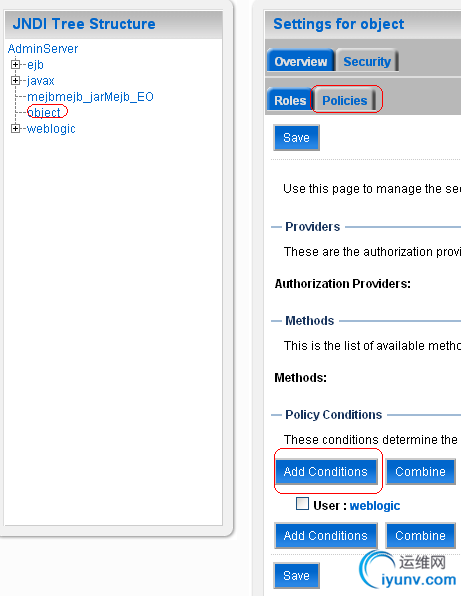Image resolution: width=462 pixels, height=596 pixels.
Task: Open the AdminServer root link
Action: click(43, 49)
